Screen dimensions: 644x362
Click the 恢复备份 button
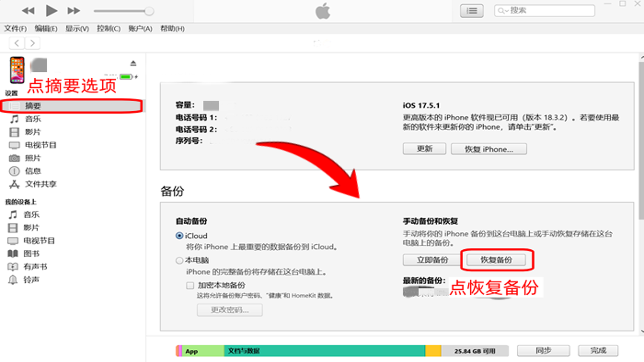[x=497, y=260]
